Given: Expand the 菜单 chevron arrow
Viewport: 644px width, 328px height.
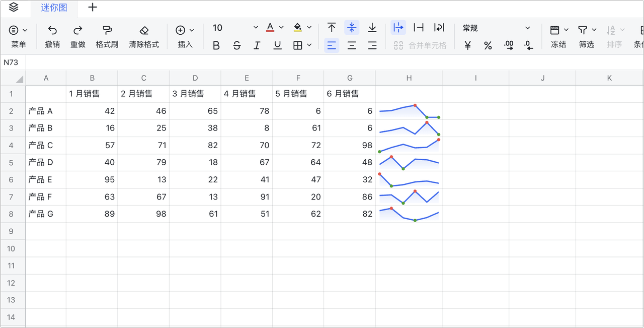Looking at the screenshot, I should (x=25, y=30).
